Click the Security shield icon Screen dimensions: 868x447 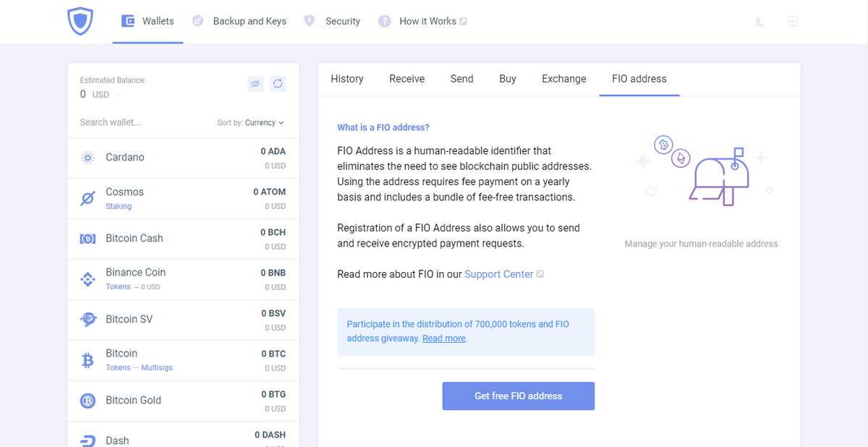[310, 21]
